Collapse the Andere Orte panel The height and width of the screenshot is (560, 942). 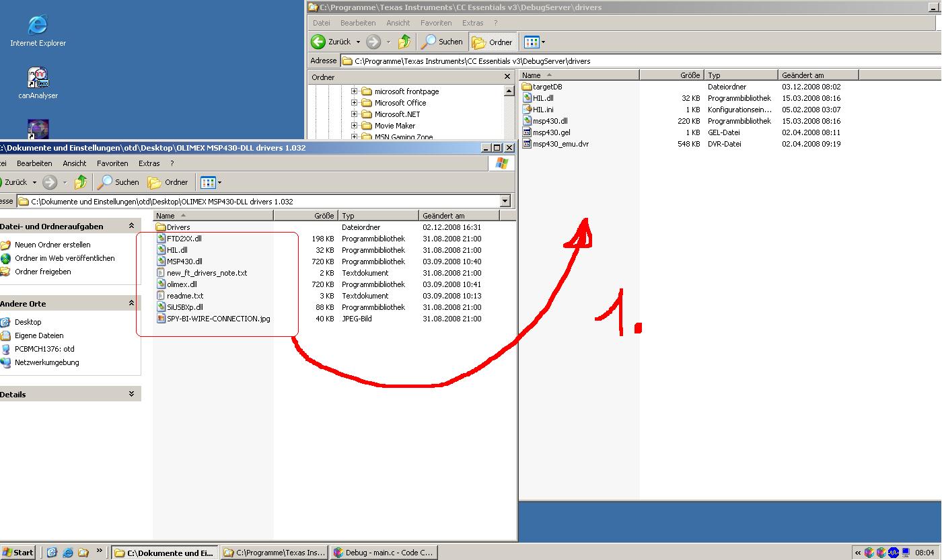(x=131, y=303)
